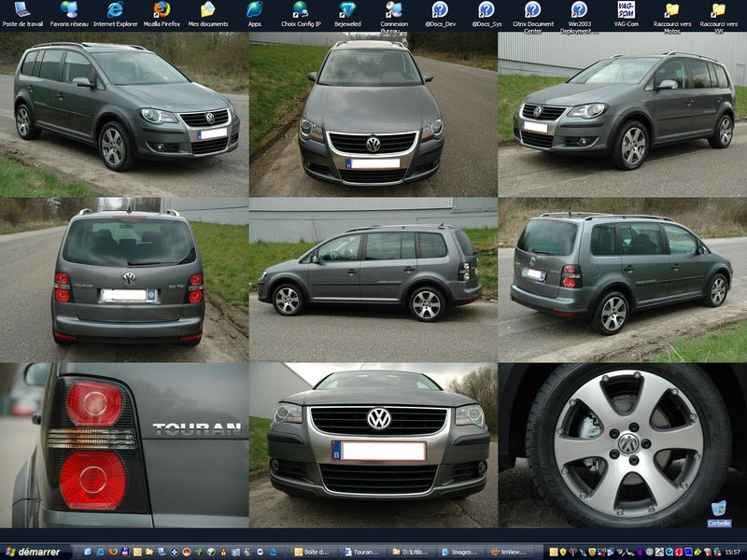Launch the VAG-Com desktop icon
This screenshot has width=747, height=560.
(626, 14)
